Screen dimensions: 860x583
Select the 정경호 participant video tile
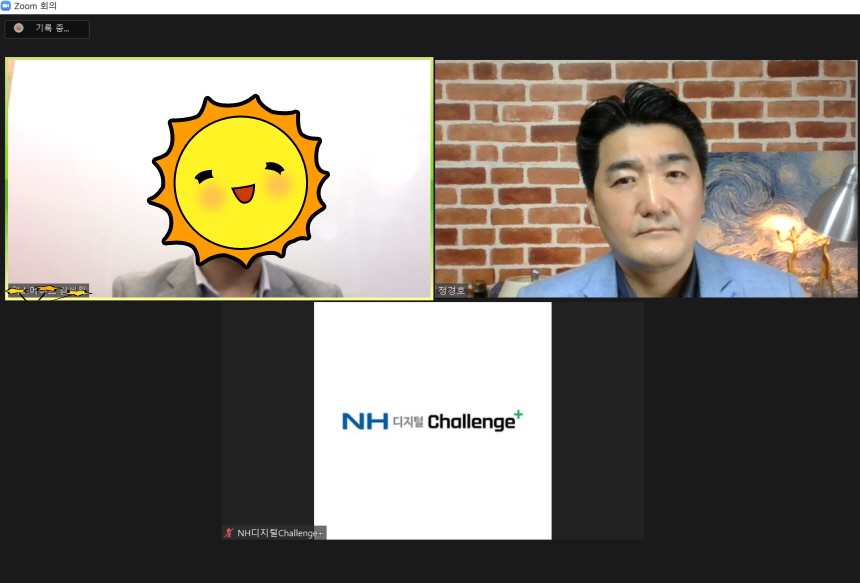pyautogui.click(x=646, y=179)
